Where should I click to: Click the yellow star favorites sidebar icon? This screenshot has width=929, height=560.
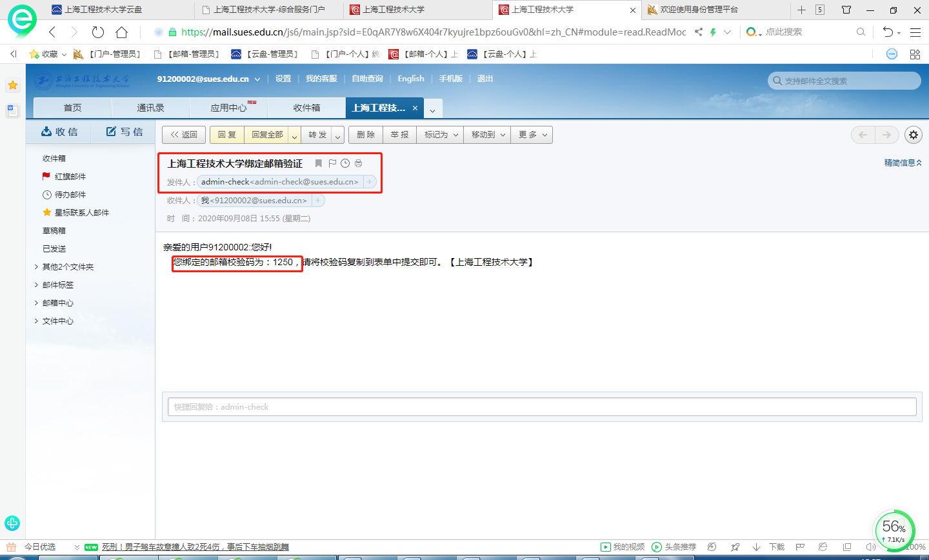[12, 85]
